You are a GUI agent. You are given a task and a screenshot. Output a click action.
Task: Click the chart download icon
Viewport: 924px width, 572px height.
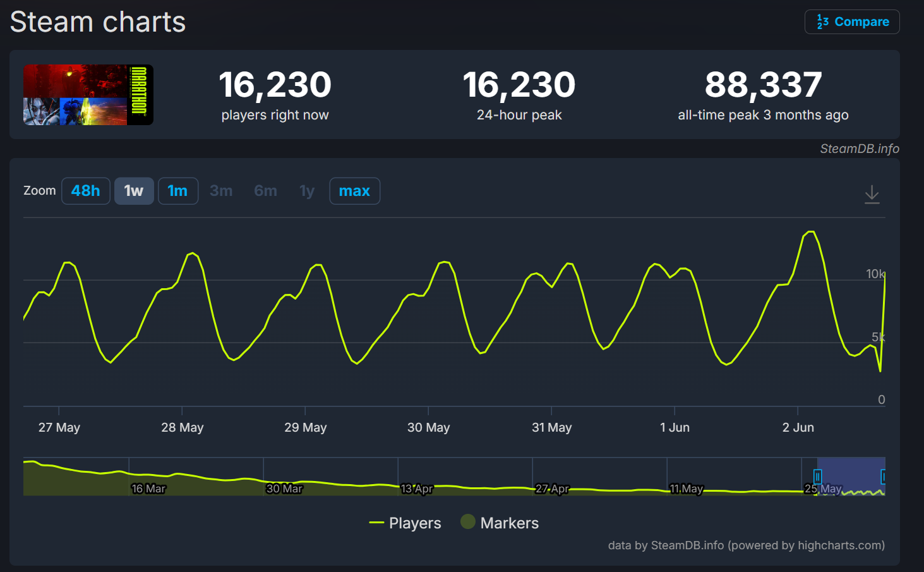(872, 194)
